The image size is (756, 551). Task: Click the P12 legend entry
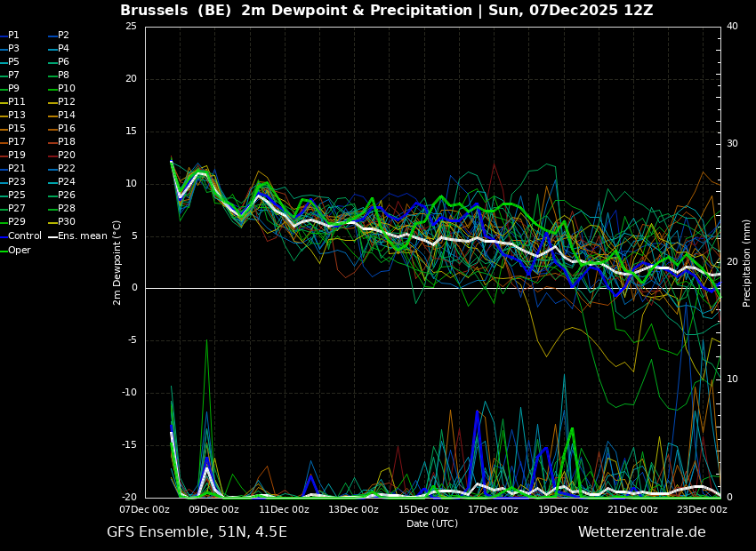[62, 101]
